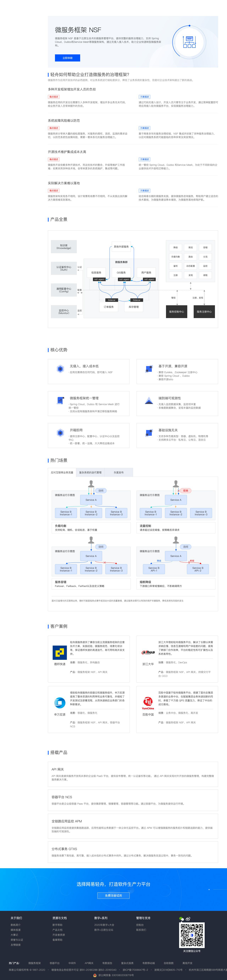The height and width of the screenshot is (980, 227).
Task: Click 有数移动端 in the 热门产品 row
Action: pos(148,963)
